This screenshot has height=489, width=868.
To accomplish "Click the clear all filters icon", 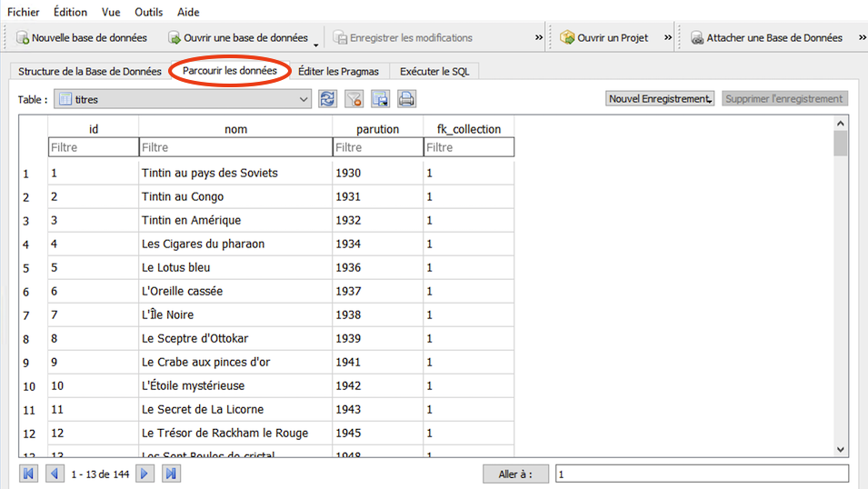I will (354, 99).
